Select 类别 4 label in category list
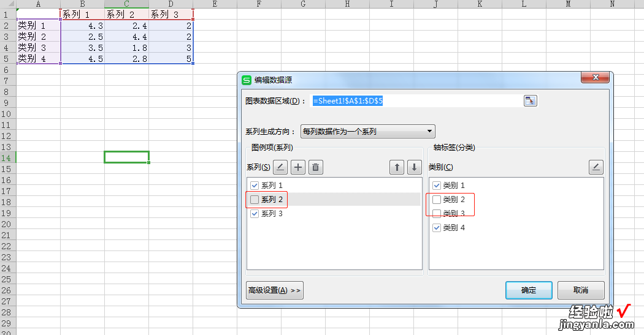Screen dimensions: 644x335 [454, 228]
